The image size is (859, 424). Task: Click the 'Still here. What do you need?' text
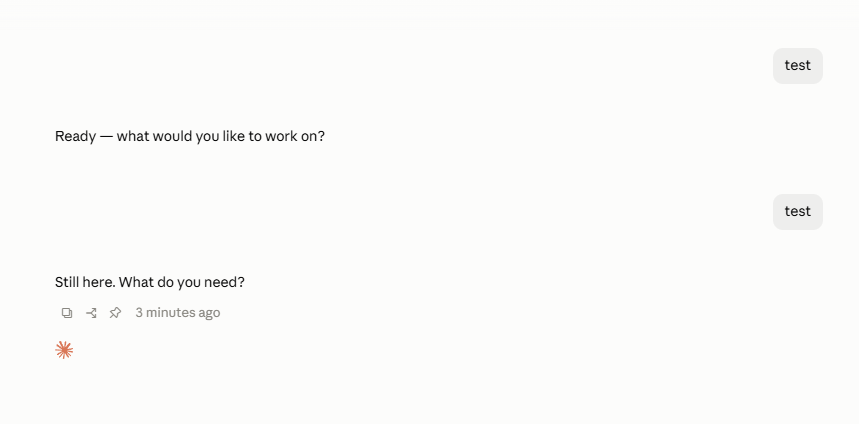point(150,283)
